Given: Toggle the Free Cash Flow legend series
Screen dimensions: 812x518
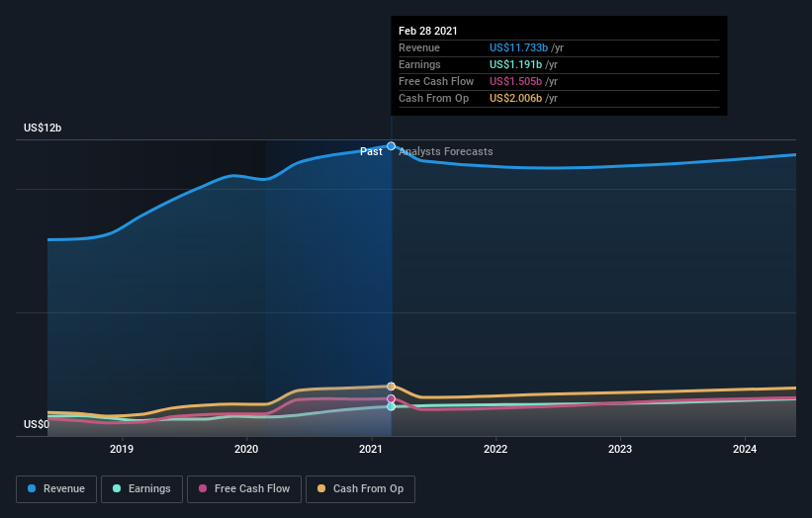Looking at the screenshot, I should pos(244,489).
